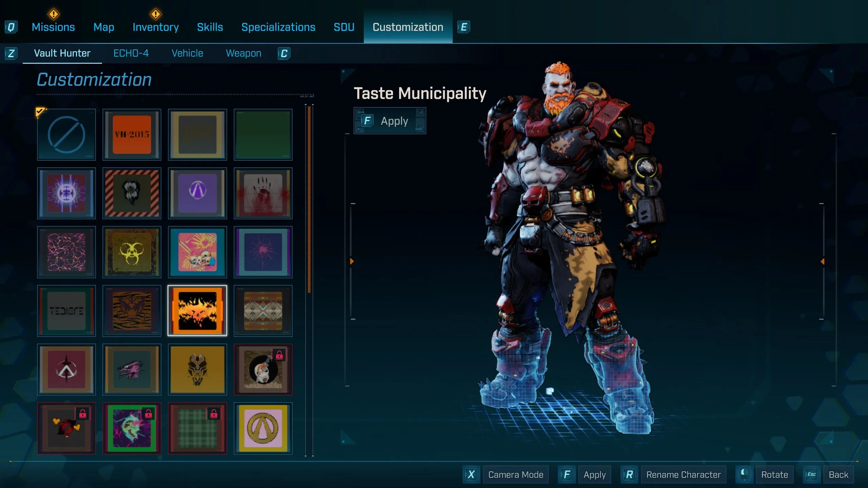868x488 pixels.
Task: Open the Inventory tab
Action: tap(156, 27)
